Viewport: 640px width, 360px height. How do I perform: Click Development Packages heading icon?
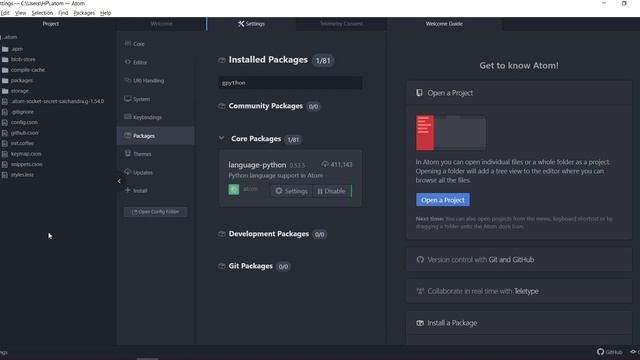pos(222,234)
